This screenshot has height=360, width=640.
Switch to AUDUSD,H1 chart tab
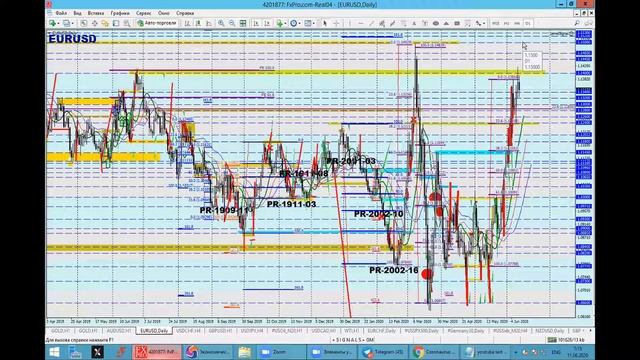(x=119, y=331)
